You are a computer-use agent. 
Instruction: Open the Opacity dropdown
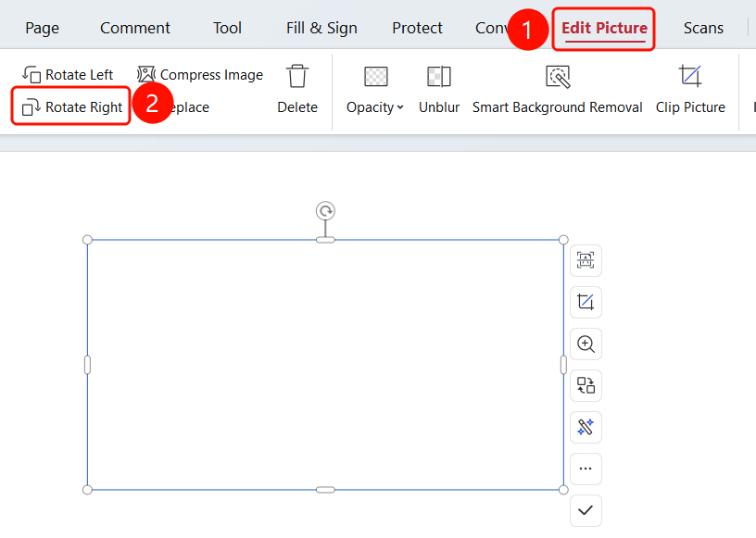tap(374, 90)
